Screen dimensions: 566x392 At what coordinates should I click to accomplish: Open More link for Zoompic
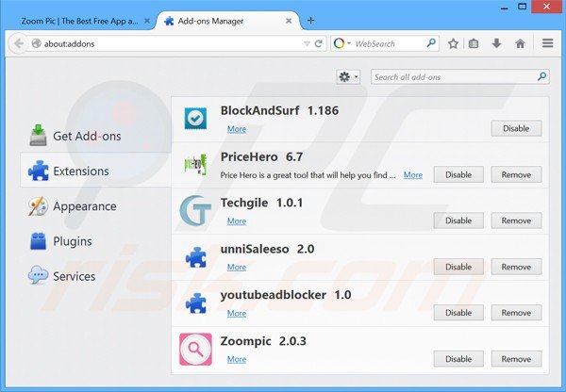coord(237,359)
